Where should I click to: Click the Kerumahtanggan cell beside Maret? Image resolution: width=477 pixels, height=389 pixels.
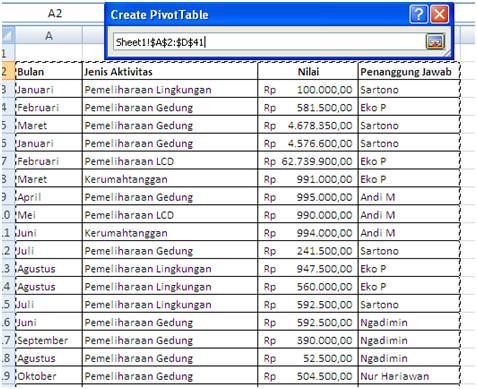click(x=170, y=179)
